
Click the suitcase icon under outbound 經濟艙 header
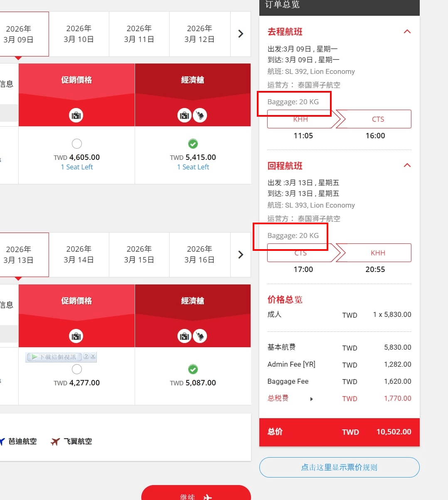click(185, 115)
